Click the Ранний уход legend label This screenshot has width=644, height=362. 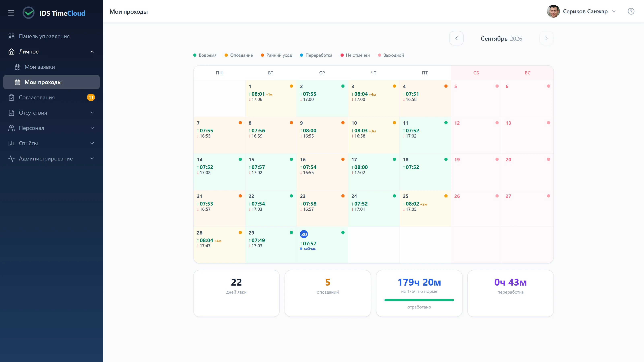pos(279,55)
